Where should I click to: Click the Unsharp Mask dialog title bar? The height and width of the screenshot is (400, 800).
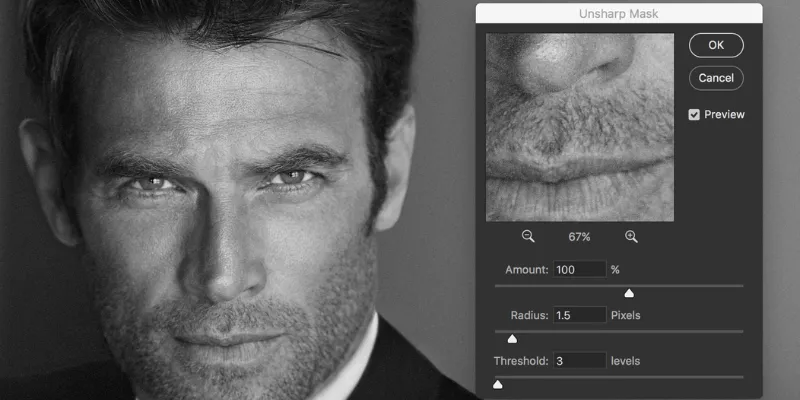coord(618,13)
